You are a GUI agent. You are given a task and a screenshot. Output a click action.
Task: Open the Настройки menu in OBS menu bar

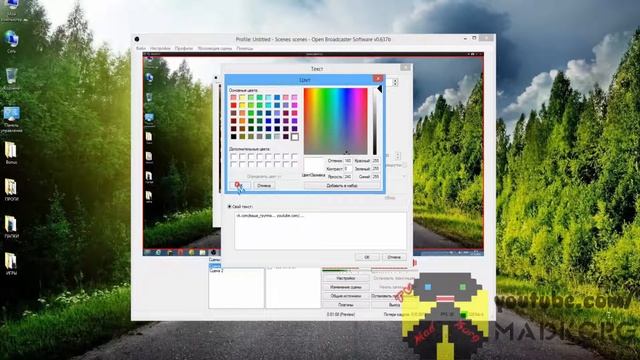160,48
